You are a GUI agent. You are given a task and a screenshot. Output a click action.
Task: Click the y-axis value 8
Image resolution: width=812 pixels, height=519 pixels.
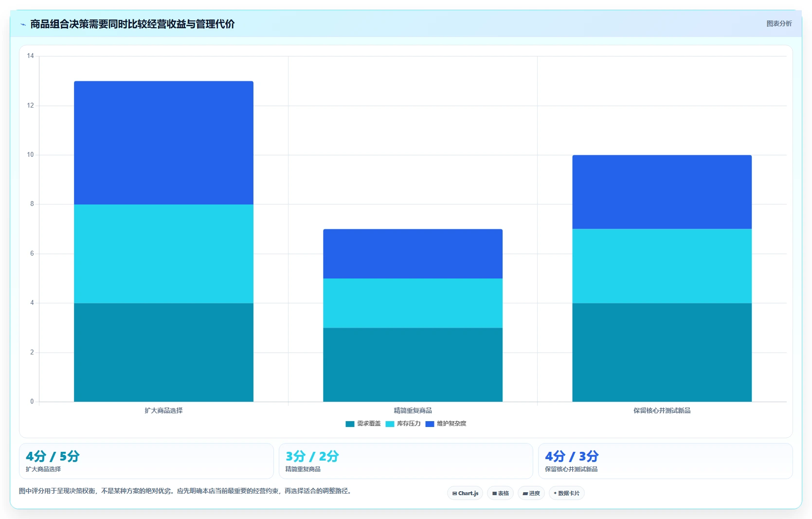click(32, 204)
